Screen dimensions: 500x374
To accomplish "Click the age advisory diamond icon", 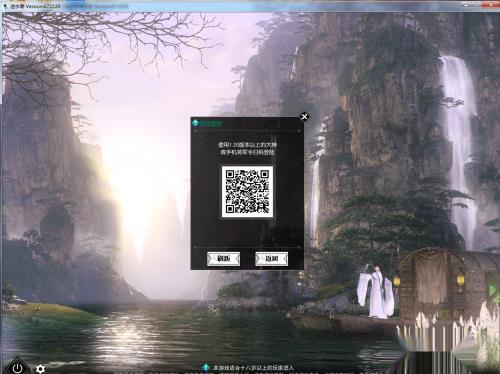I will (x=206, y=367).
